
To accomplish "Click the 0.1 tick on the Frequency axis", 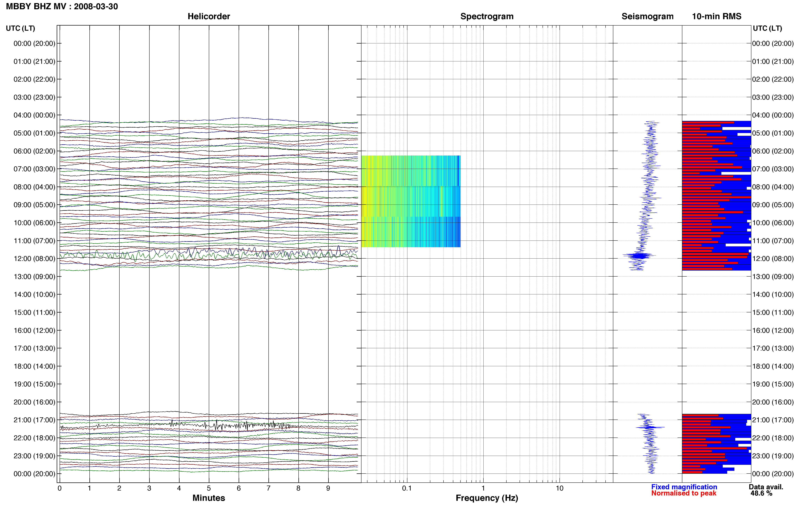I will click(x=407, y=488).
